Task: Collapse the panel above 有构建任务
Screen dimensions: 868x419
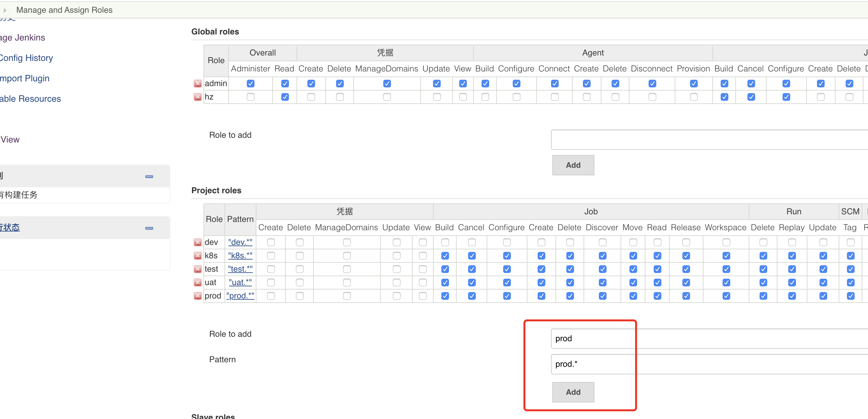Action: (149, 176)
